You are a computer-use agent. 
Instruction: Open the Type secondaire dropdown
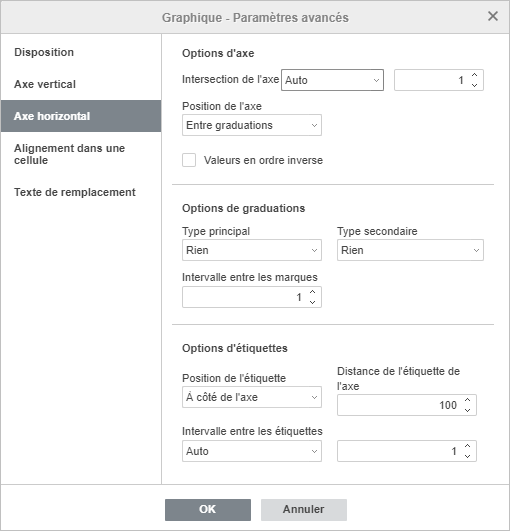click(x=410, y=250)
